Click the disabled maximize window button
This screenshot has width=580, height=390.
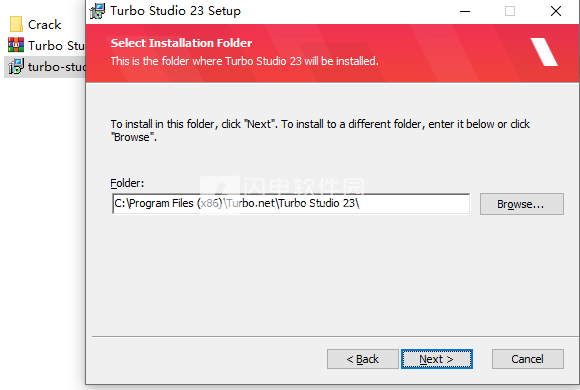point(510,11)
